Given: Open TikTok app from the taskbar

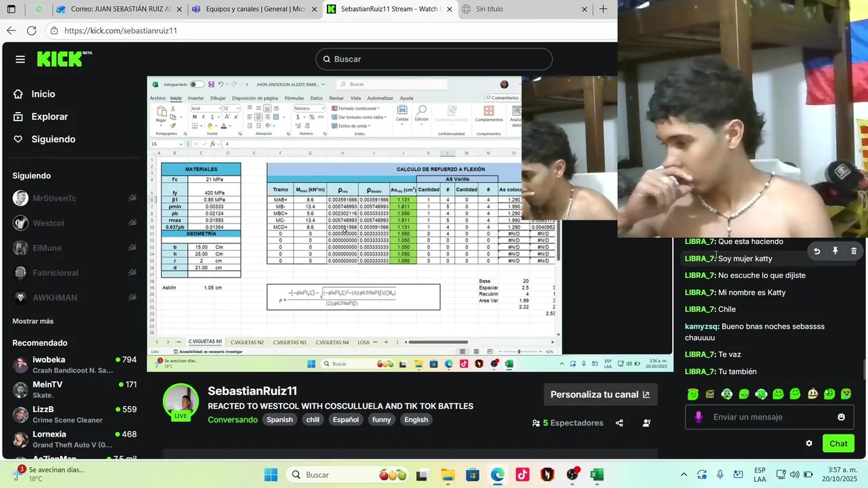Looking at the screenshot, I should click(x=522, y=475).
